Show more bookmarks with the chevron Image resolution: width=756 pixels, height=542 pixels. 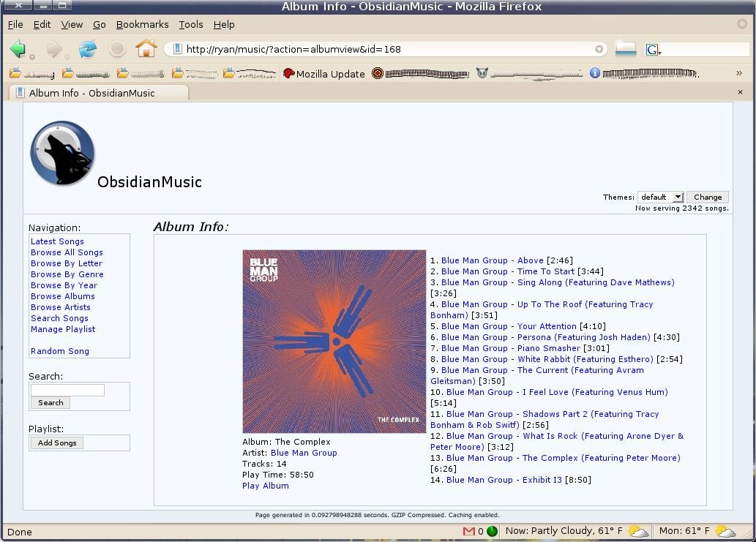(738, 73)
